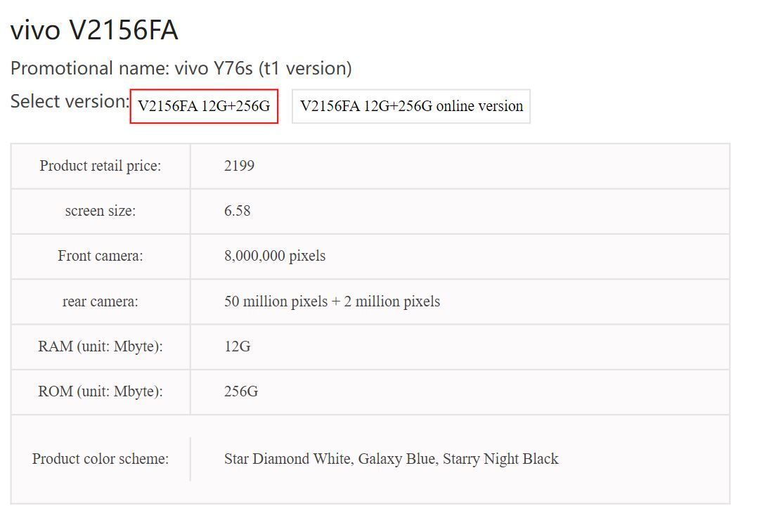Click the vivo V2156FA heading
This screenshot has height=532, width=776.
point(94,30)
